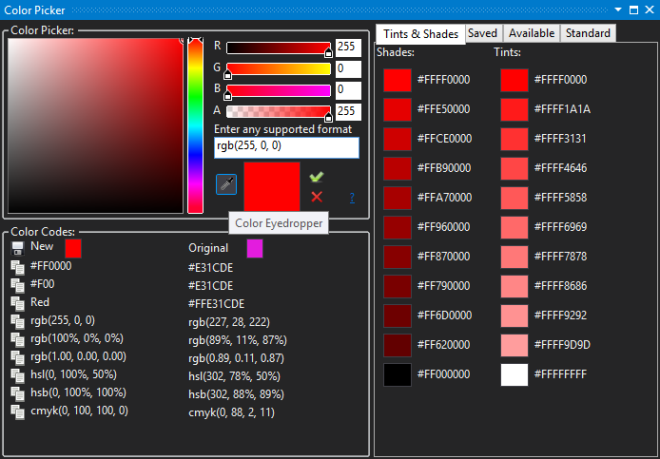660x459 pixels.
Task: Switch to the Saved tab
Action: (x=482, y=33)
